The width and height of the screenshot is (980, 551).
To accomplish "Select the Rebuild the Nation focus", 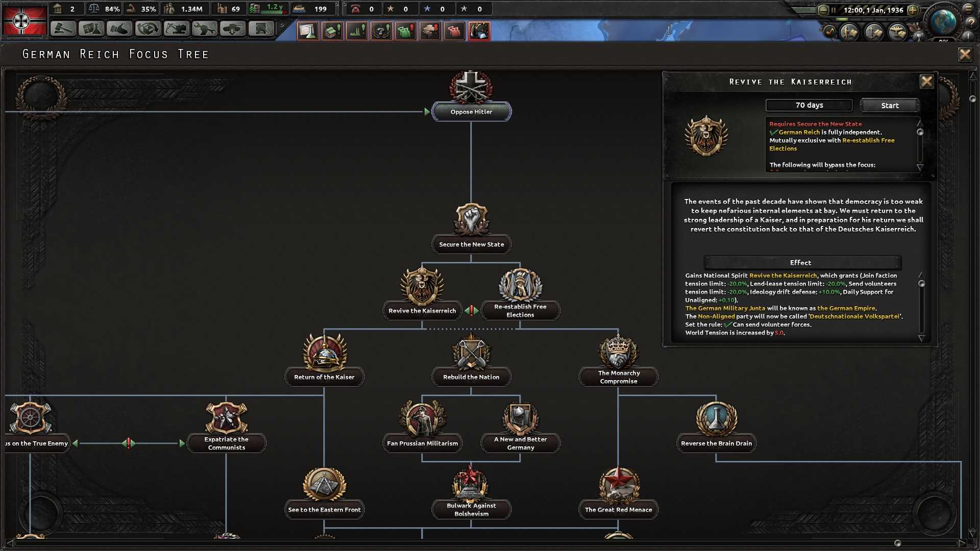I will pyautogui.click(x=471, y=377).
